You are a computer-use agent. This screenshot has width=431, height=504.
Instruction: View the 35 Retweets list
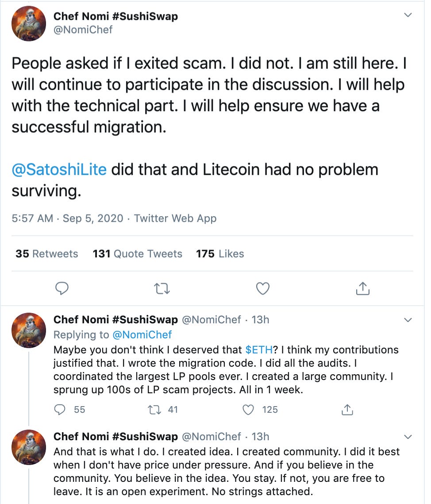[46, 254]
